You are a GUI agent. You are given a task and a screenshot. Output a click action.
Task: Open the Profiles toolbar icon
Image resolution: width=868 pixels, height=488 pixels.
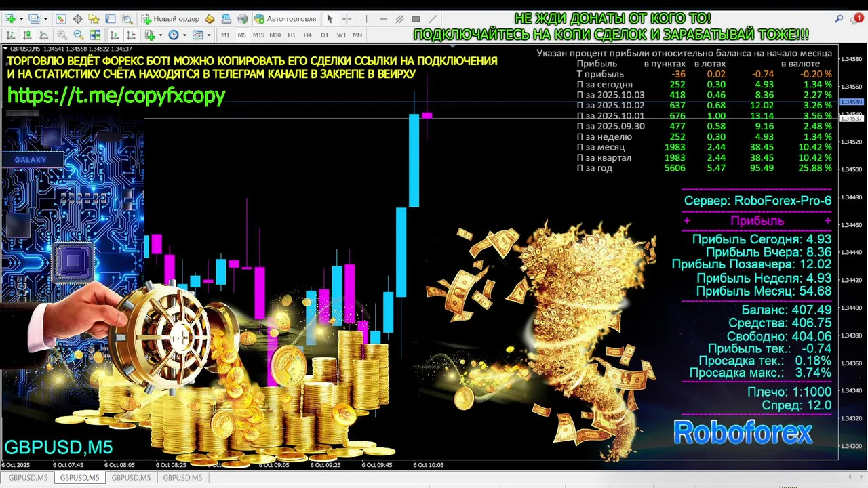point(34,19)
